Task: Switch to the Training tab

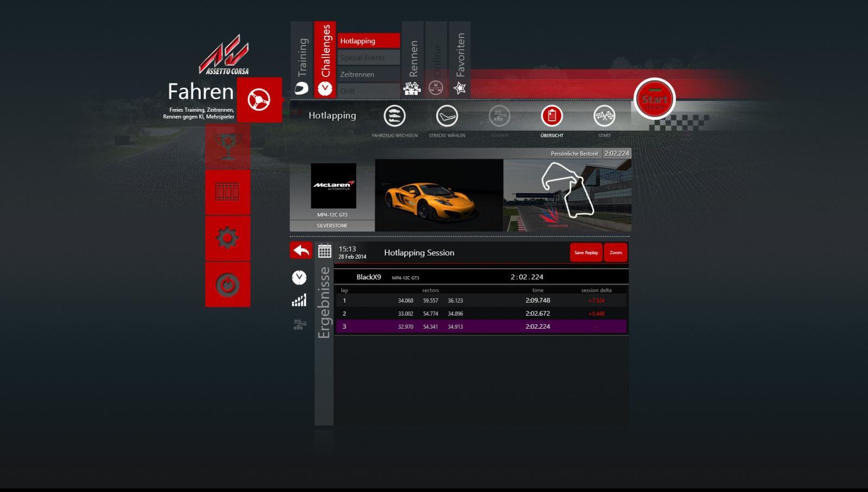Action: point(302,60)
